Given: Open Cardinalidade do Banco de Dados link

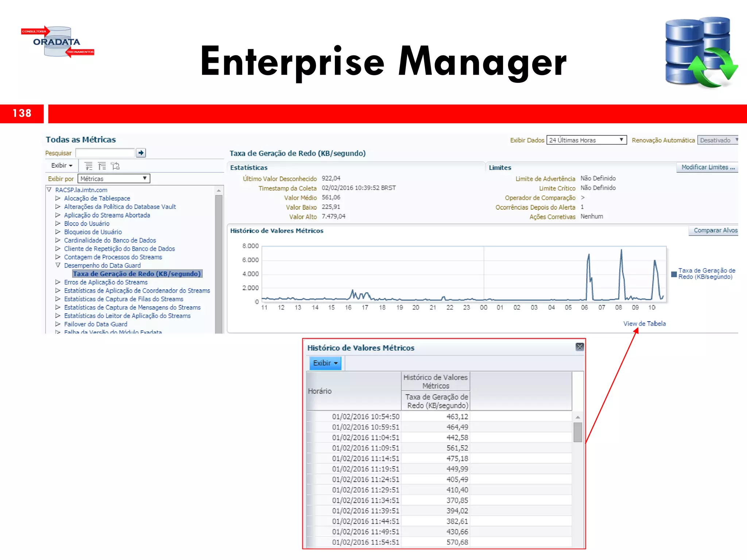Looking at the screenshot, I should pos(110,240).
